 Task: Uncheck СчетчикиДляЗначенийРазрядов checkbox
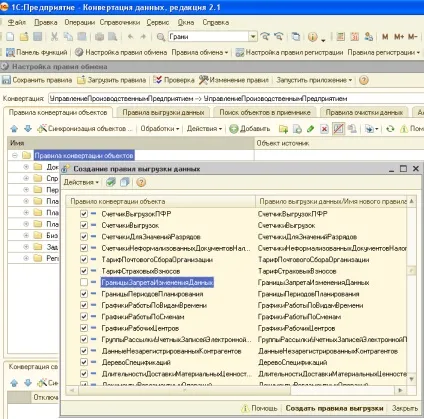pos(84,237)
